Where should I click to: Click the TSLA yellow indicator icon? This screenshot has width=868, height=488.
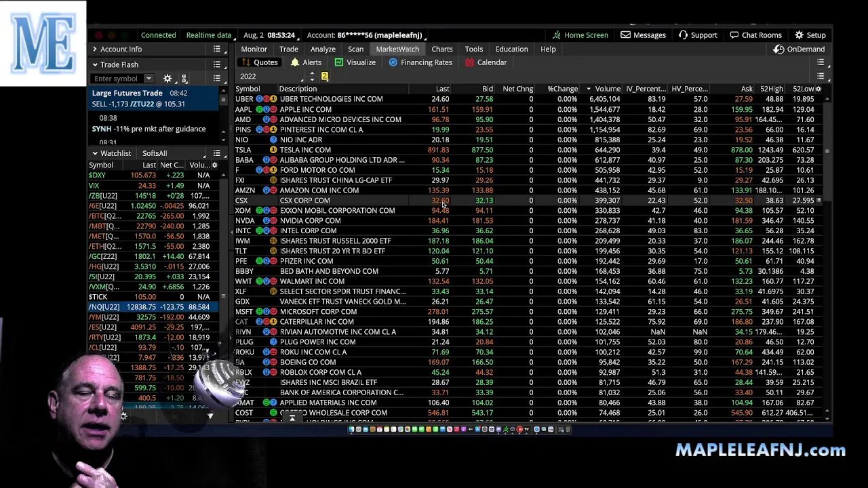point(274,150)
